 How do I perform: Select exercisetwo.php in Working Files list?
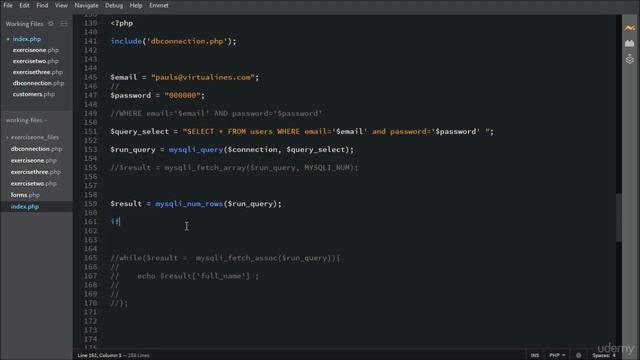coord(37,61)
